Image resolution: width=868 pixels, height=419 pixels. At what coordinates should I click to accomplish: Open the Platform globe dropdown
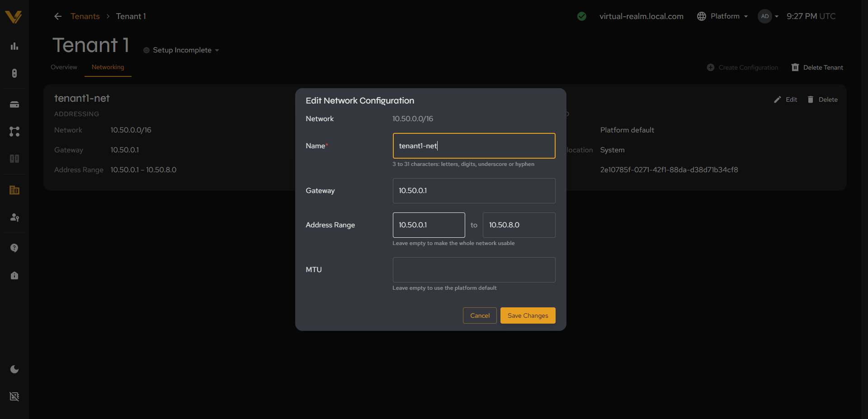click(722, 16)
